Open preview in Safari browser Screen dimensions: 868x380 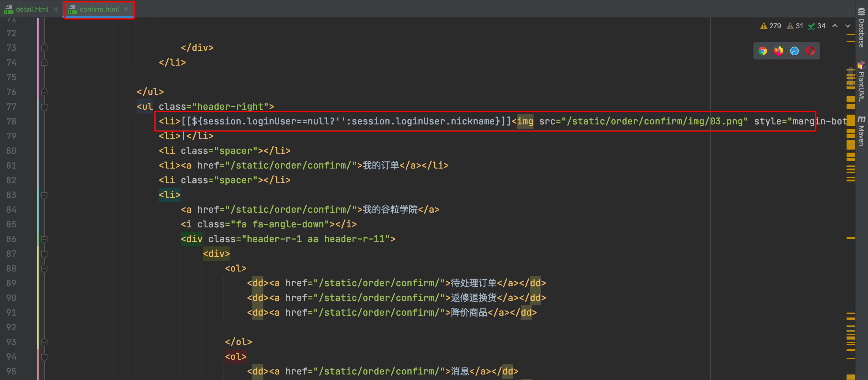pyautogui.click(x=794, y=51)
